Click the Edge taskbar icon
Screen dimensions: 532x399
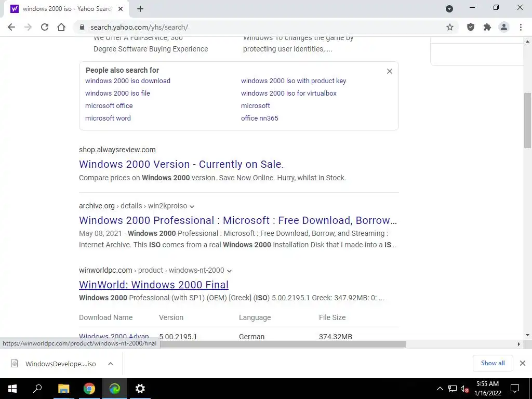click(115, 389)
